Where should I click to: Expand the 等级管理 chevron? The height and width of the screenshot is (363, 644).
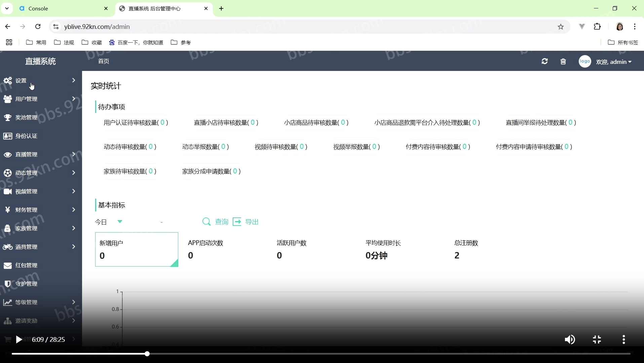[74, 302]
